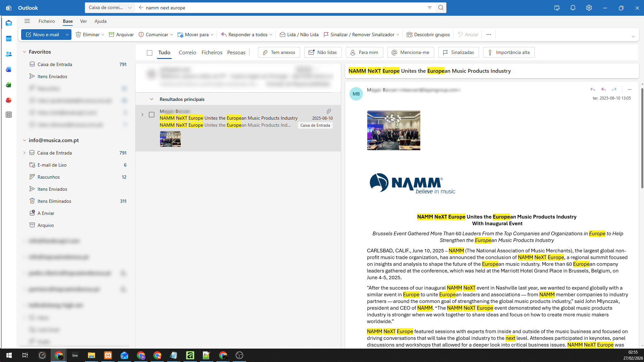Toggle the Sinalizadas filter
Screen dimensions: 644x362
pyautogui.click(x=459, y=52)
